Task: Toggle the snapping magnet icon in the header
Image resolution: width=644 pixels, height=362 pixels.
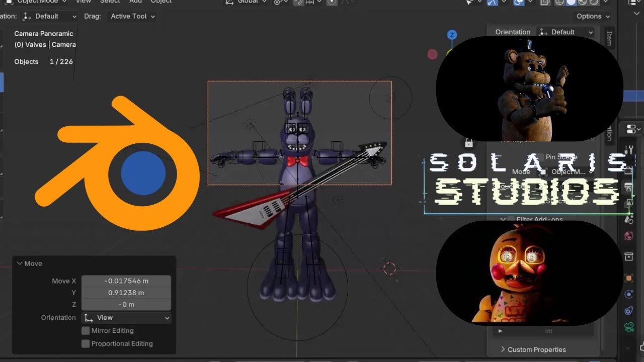Action: (299, 2)
